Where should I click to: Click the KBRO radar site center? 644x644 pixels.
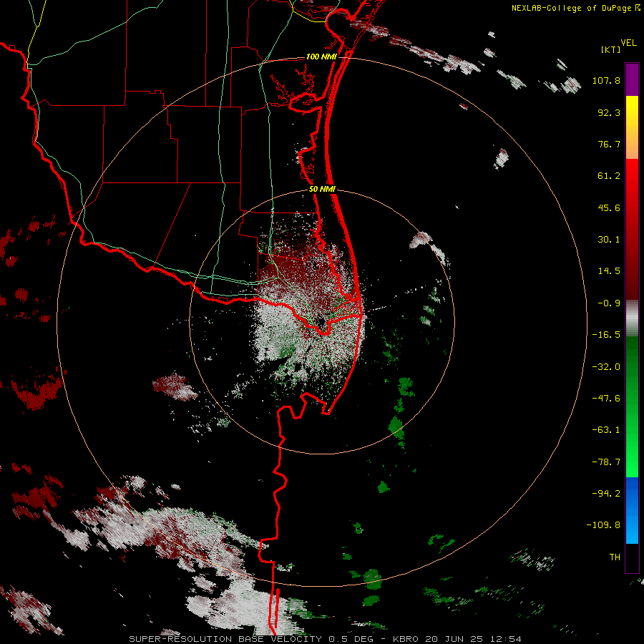pyautogui.click(x=322, y=322)
